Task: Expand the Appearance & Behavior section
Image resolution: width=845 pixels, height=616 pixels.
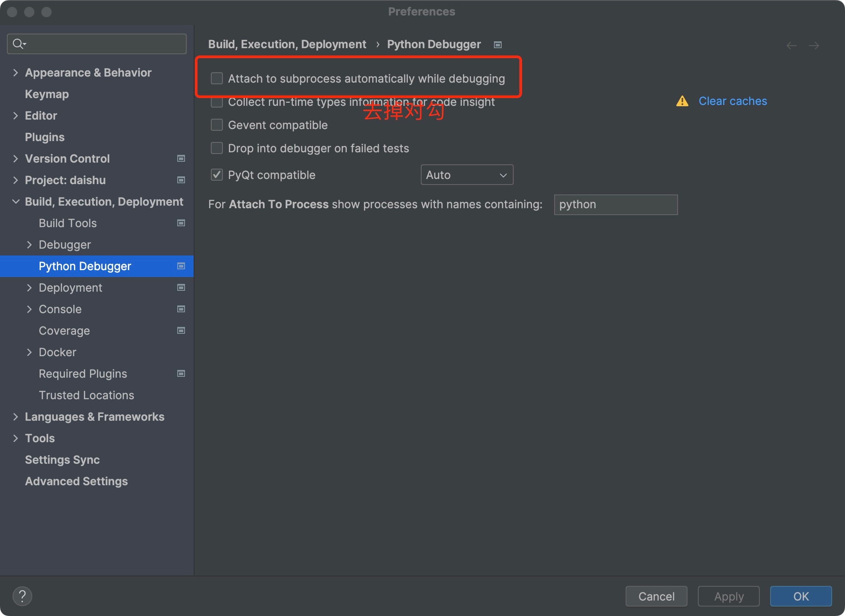Action: (x=15, y=73)
